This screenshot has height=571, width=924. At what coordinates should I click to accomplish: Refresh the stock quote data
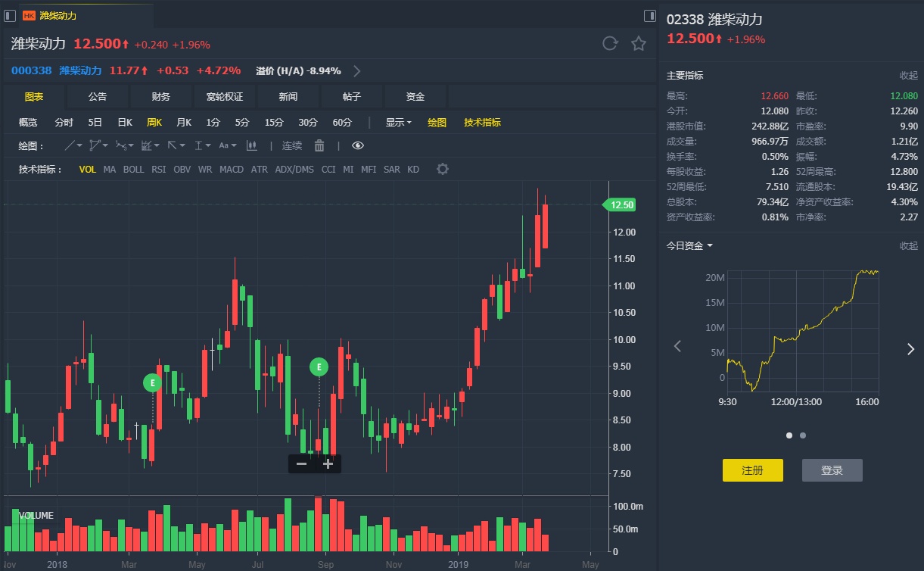click(610, 44)
